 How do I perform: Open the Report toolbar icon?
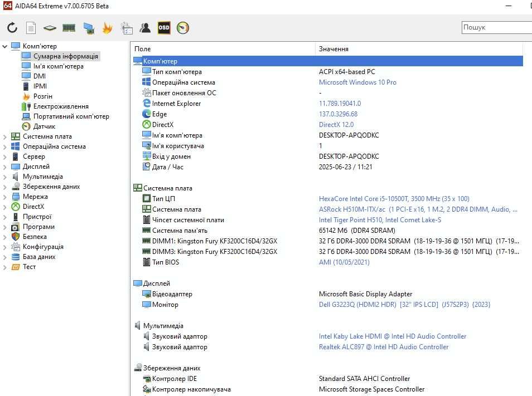coord(31,28)
